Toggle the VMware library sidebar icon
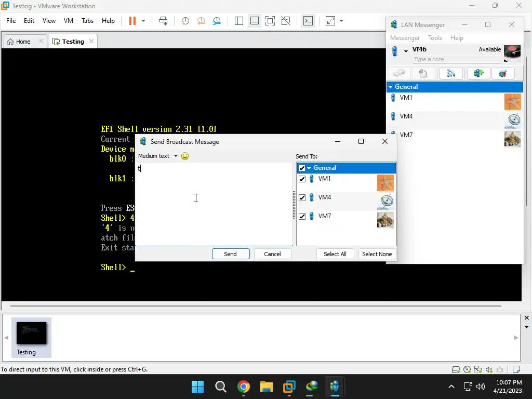The image size is (532, 399). coord(239,21)
